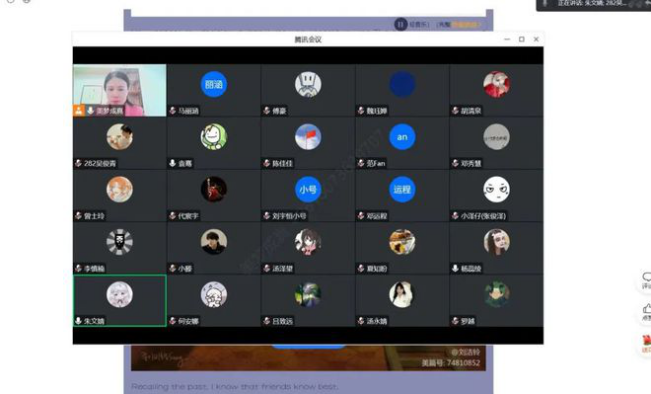
Task: Click the red flag avatar of 陈佳佳
Action: 308,137
